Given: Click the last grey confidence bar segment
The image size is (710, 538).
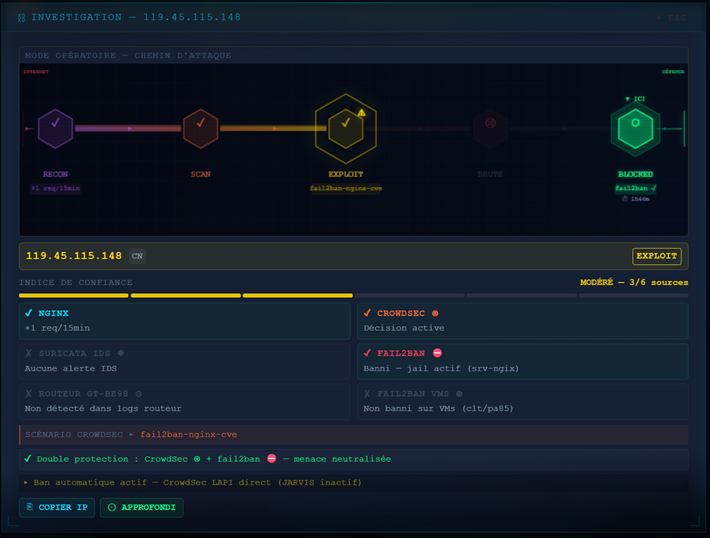Looking at the screenshot, I should coord(633,296).
